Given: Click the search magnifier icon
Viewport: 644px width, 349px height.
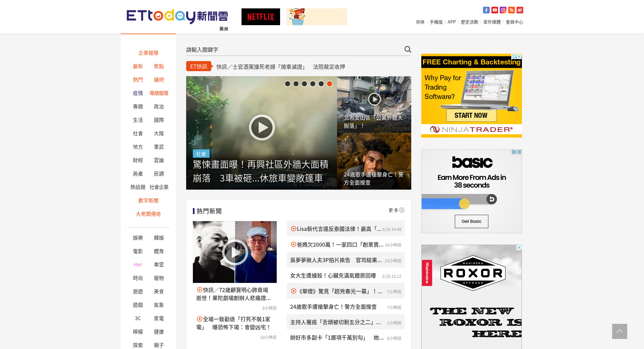Looking at the screenshot, I should pos(408,49).
